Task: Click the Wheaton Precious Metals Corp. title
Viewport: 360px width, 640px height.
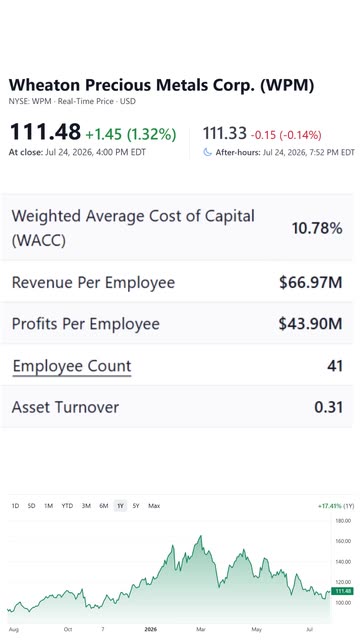Action: pyautogui.click(x=162, y=85)
